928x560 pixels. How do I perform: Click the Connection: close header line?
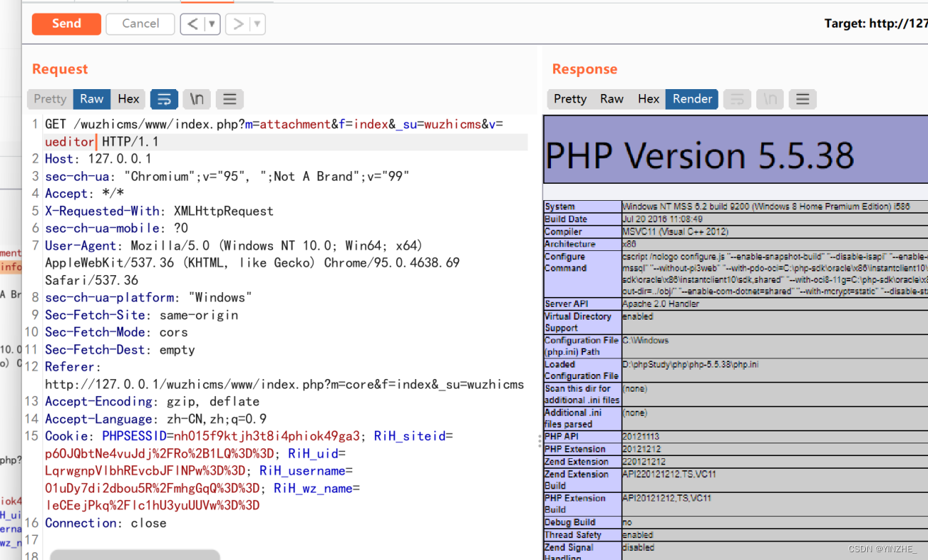click(106, 523)
